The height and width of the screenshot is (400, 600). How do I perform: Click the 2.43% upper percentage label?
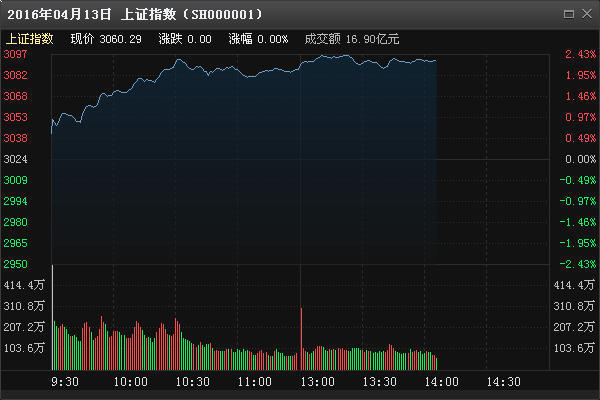point(580,54)
